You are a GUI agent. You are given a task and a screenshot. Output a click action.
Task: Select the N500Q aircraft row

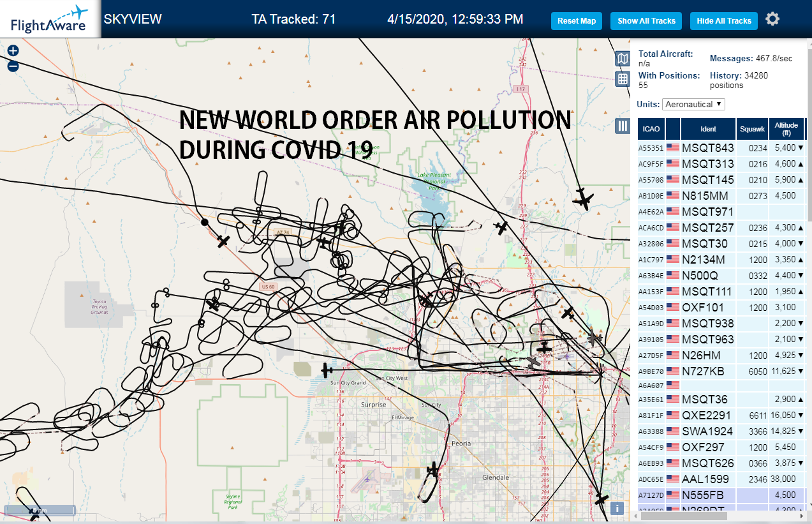(x=721, y=276)
